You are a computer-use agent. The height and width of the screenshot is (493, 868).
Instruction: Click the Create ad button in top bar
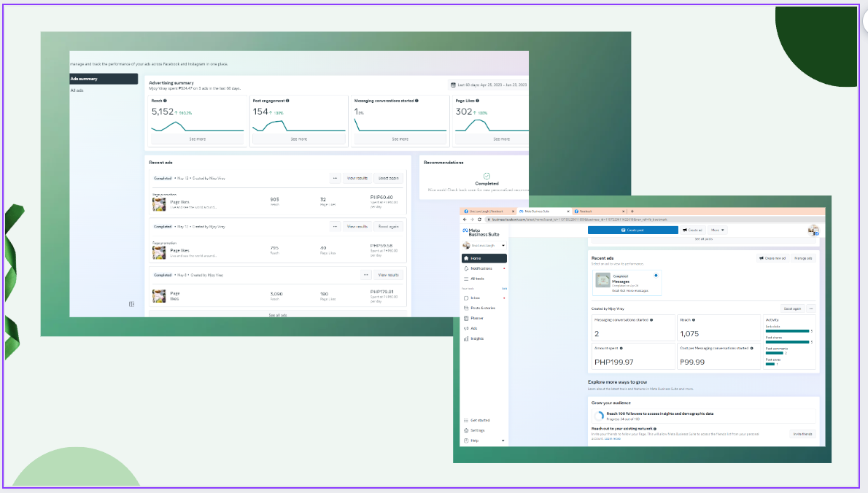point(692,230)
